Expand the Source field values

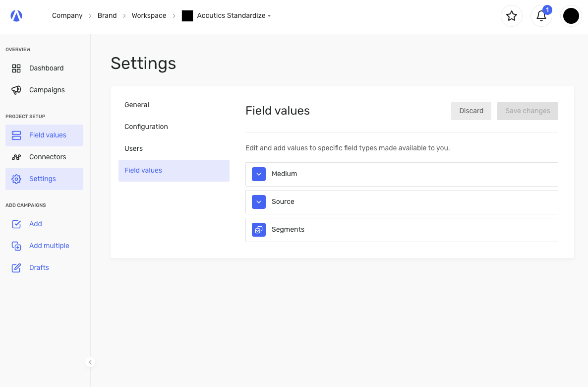click(258, 202)
